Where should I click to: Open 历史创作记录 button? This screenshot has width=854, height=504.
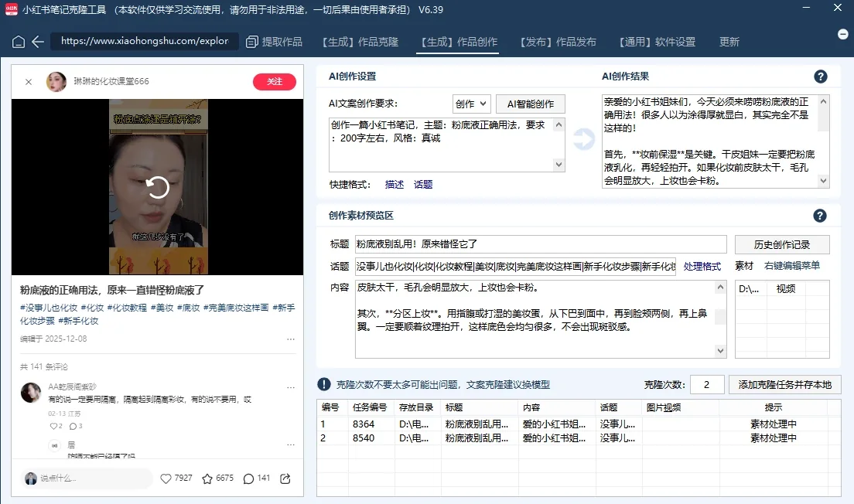point(782,245)
